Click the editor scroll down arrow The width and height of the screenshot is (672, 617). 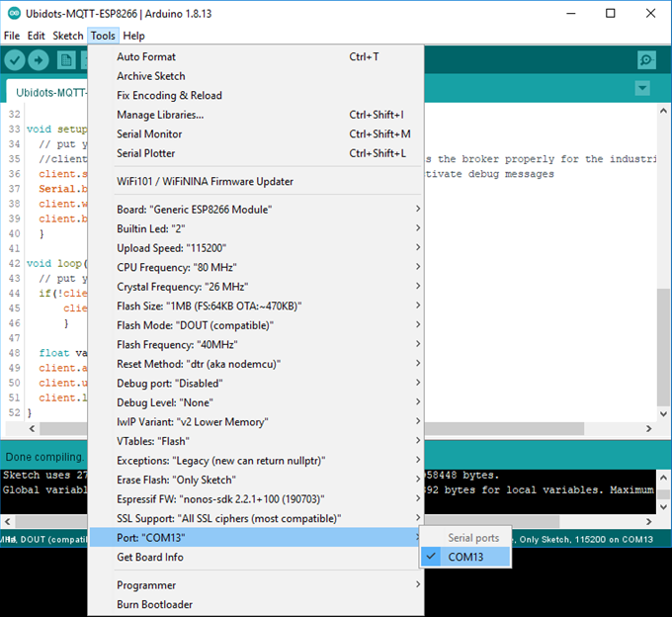tap(663, 413)
